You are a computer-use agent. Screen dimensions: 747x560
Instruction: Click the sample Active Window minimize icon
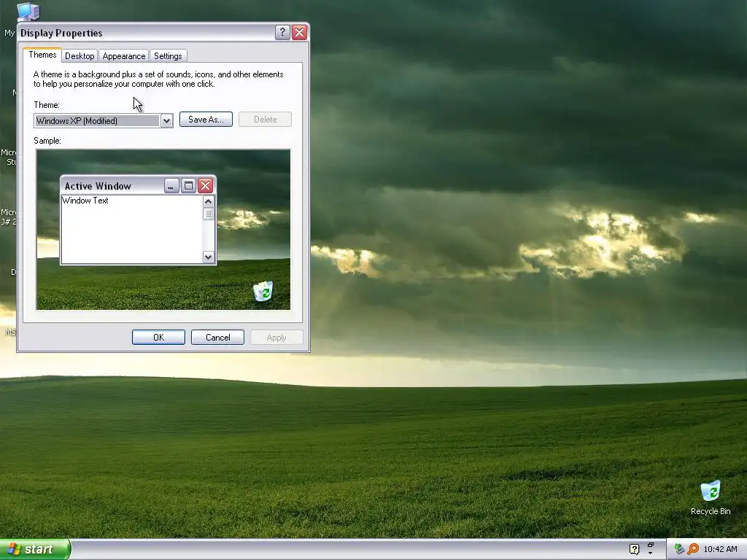point(171,186)
